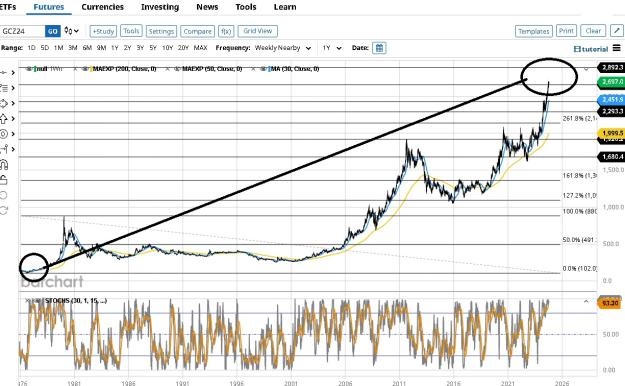Remove the MAEXP 50 study
The width and height of the screenshot is (625, 386).
[x=168, y=69]
